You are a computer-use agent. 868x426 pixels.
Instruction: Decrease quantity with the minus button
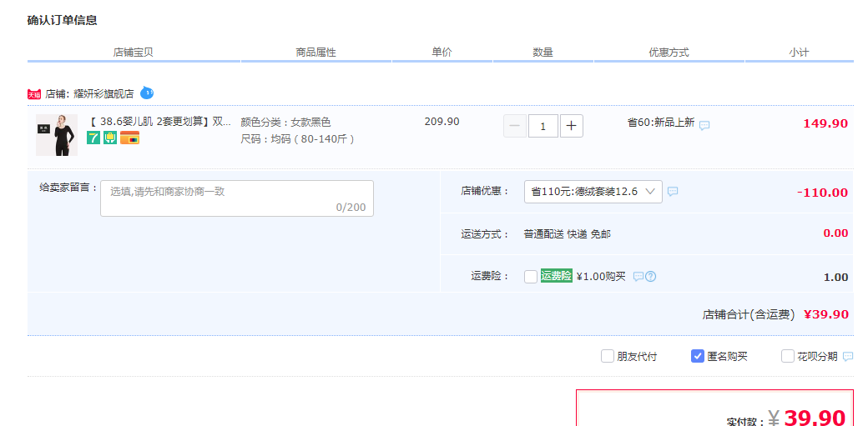click(x=515, y=126)
